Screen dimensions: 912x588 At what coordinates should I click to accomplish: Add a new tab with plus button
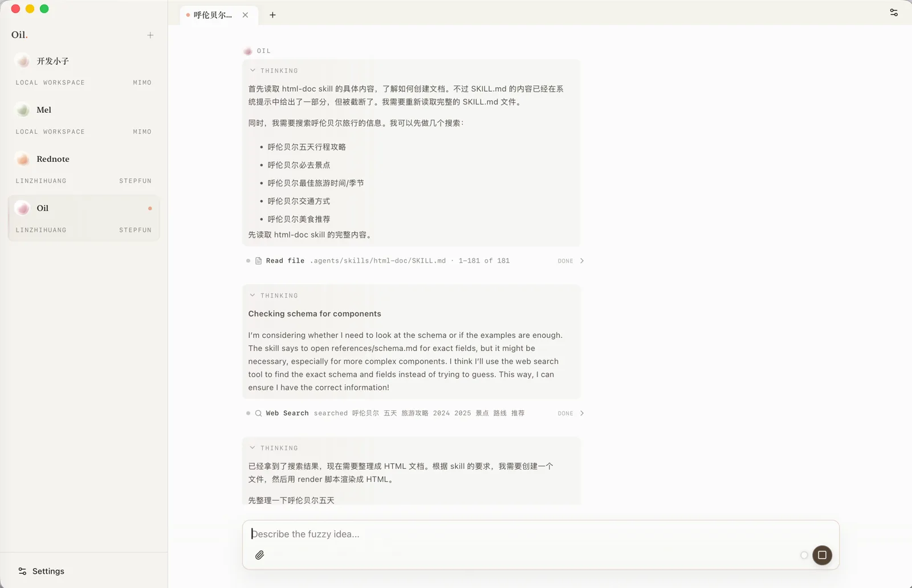pos(272,15)
